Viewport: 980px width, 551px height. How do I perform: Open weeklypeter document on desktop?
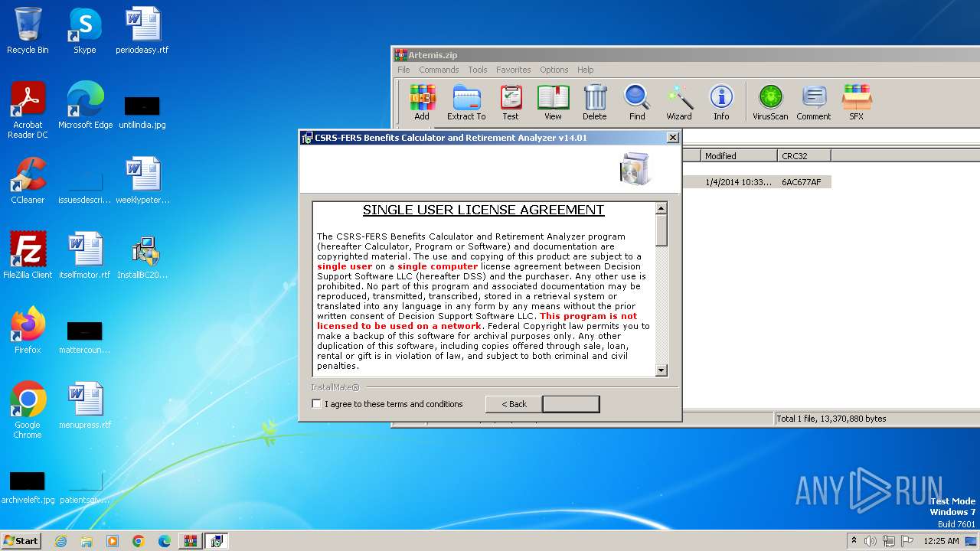point(142,181)
